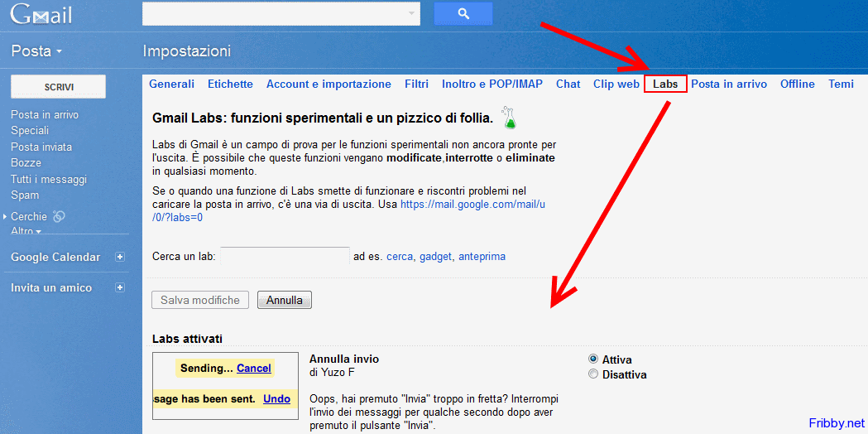868x434 pixels.
Task: Click the 'anteprima' example link
Action: 482,257
